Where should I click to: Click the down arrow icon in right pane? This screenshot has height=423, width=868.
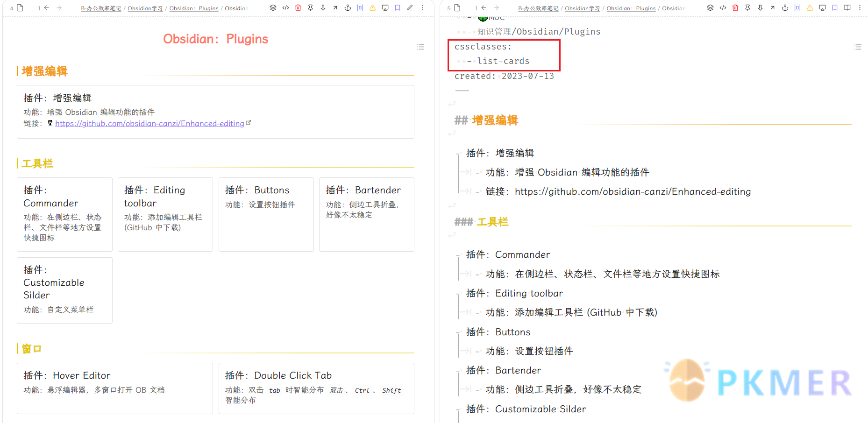[760, 8]
